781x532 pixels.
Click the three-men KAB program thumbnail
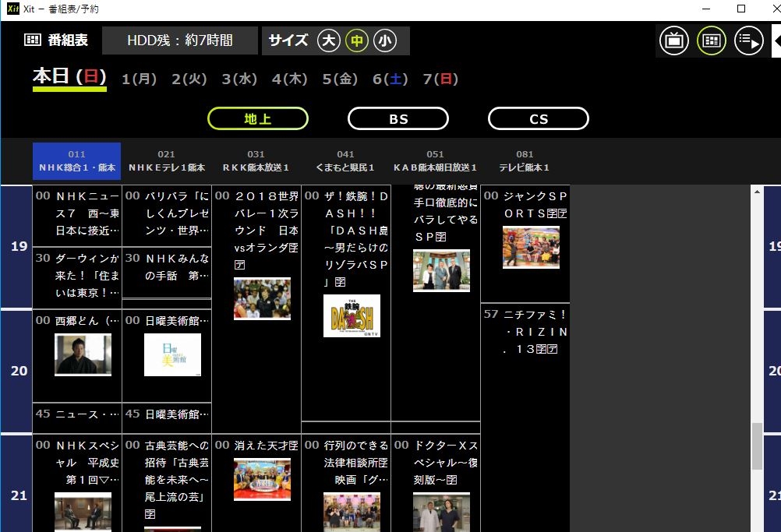pos(441,270)
